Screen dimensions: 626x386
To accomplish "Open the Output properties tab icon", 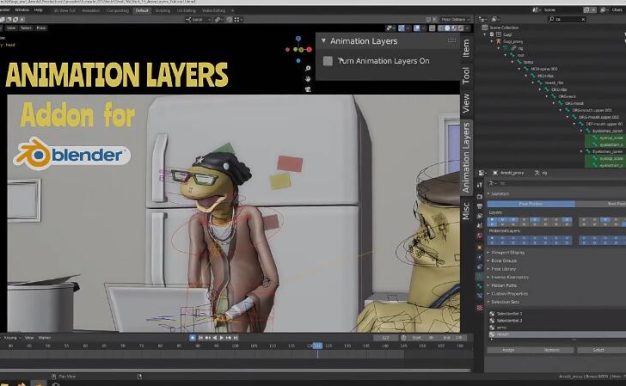I will (479, 206).
